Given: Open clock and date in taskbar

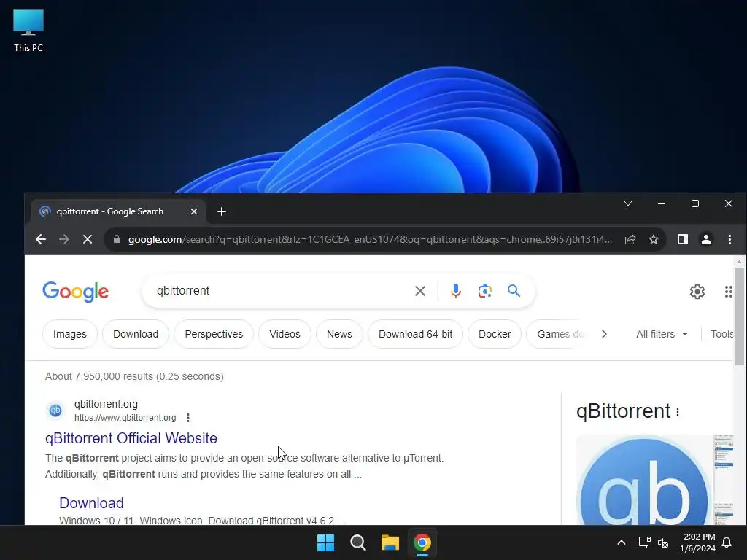Looking at the screenshot, I should click(698, 542).
